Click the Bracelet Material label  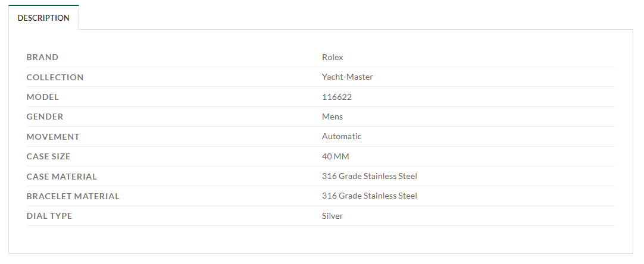pyautogui.click(x=73, y=196)
